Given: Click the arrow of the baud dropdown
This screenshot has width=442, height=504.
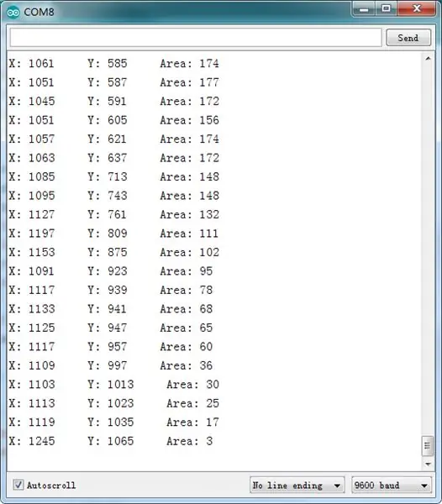Looking at the screenshot, I should pyautogui.click(x=424, y=486).
